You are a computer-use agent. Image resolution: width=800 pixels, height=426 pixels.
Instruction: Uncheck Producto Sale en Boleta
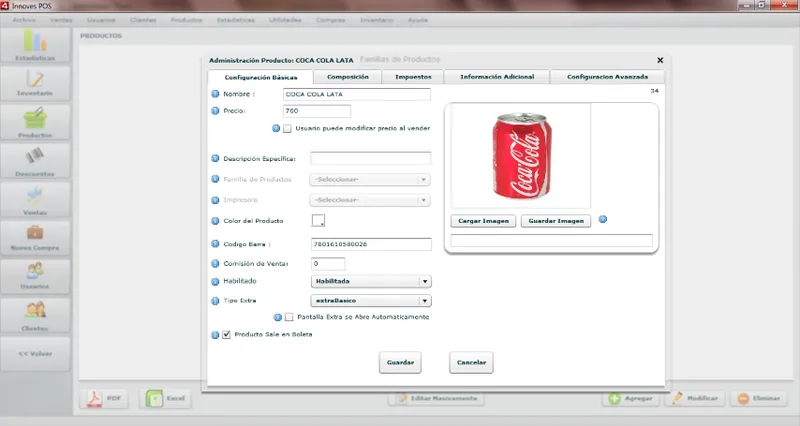pyautogui.click(x=227, y=335)
